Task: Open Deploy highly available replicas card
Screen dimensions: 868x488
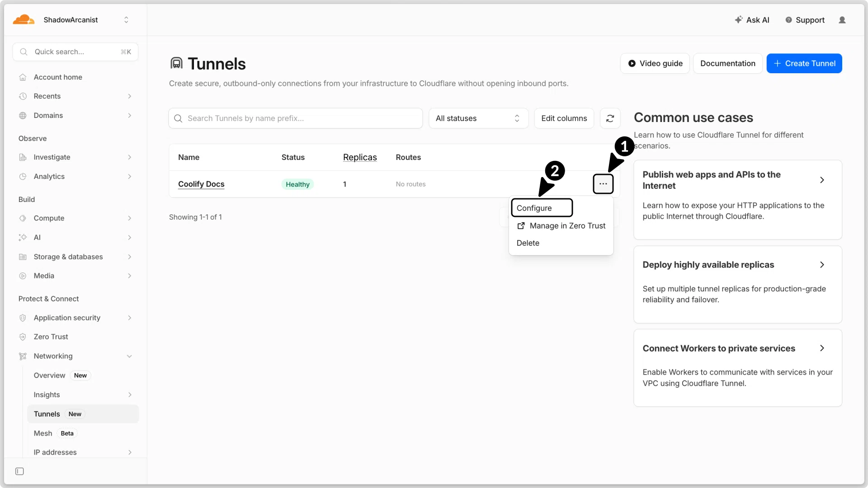Action: click(738, 285)
